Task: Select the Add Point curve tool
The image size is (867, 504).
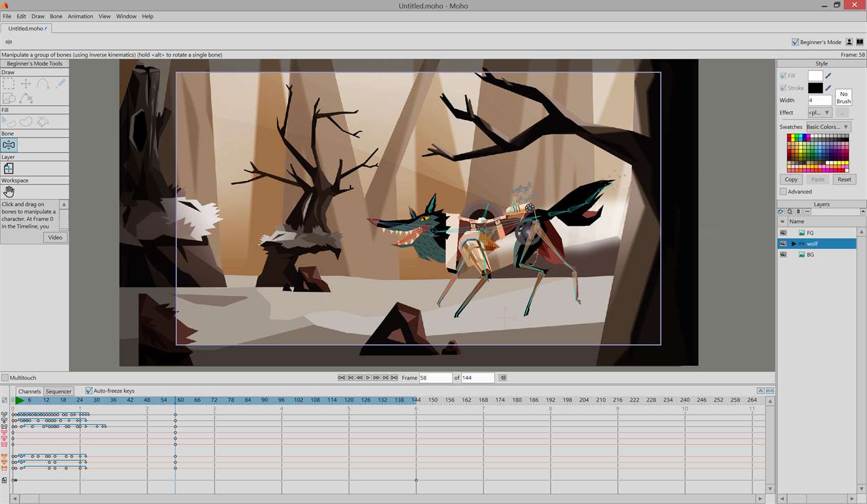Action: 43,83
